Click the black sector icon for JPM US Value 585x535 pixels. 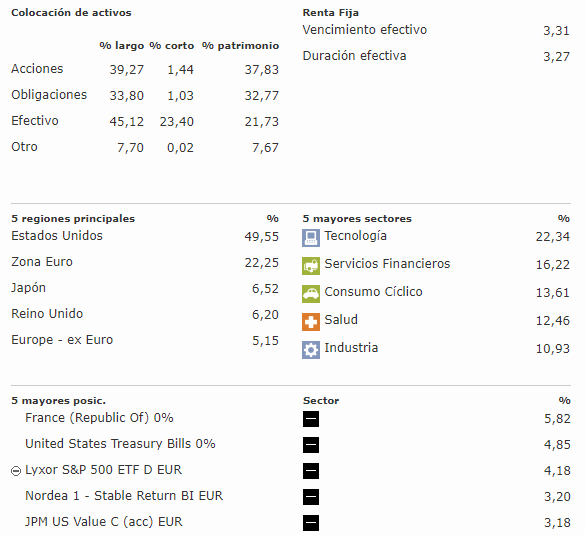tap(311, 523)
